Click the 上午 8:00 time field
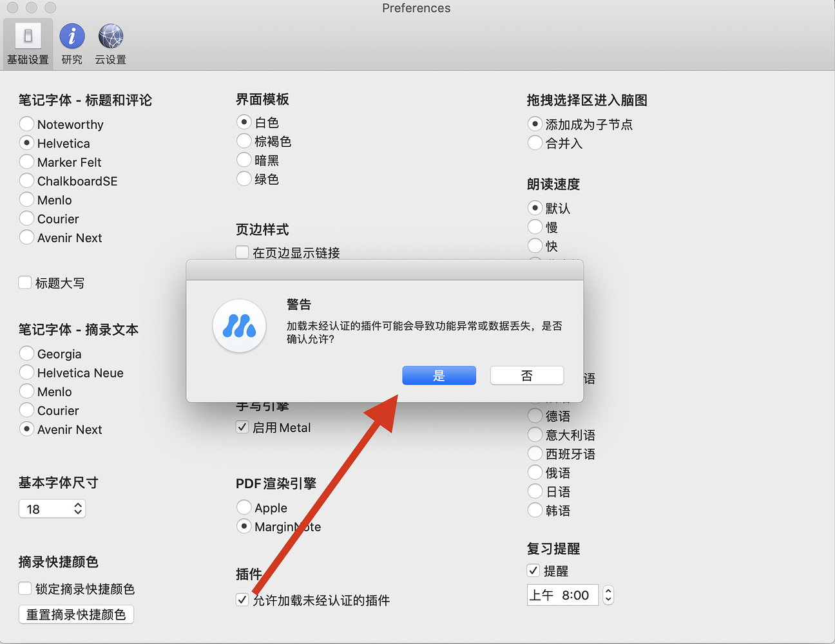Screen dimensions: 835x644 [x=562, y=595]
